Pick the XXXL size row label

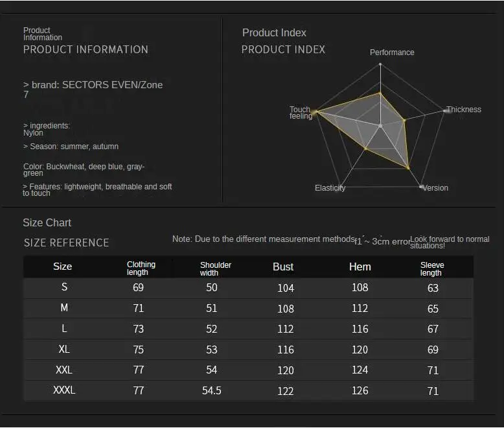[64, 390]
